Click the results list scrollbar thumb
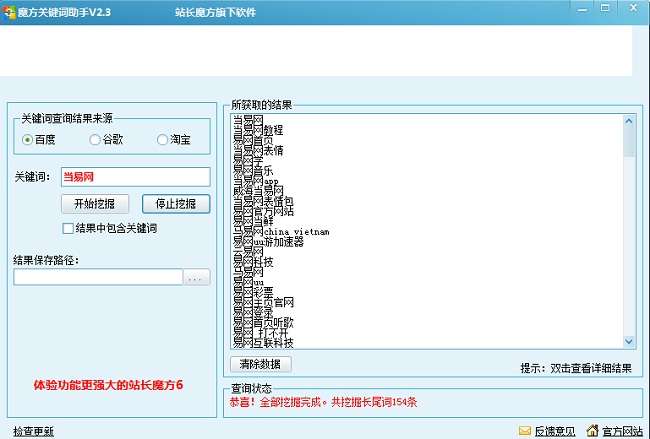The width and height of the screenshot is (650, 439). point(629,142)
